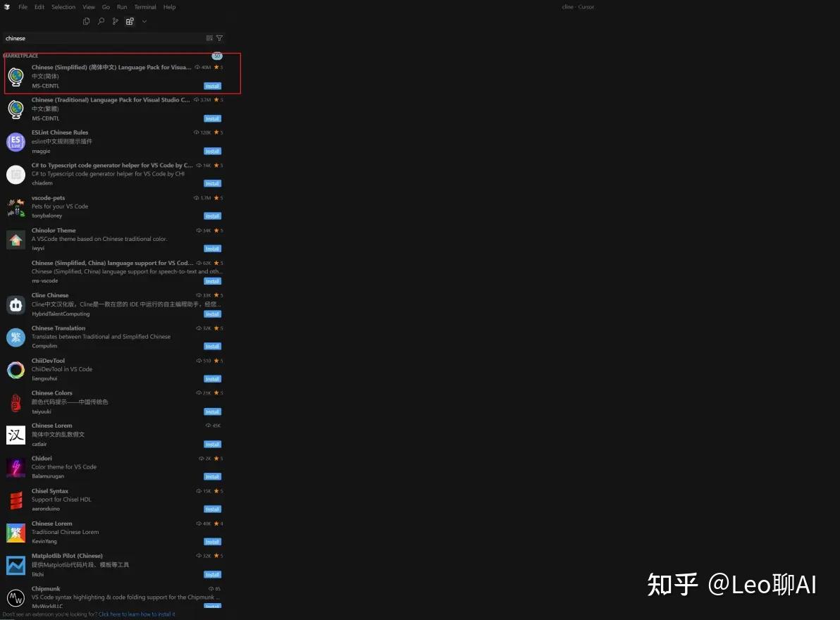Open the Source Control view icon
The image size is (840, 620).
115,21
